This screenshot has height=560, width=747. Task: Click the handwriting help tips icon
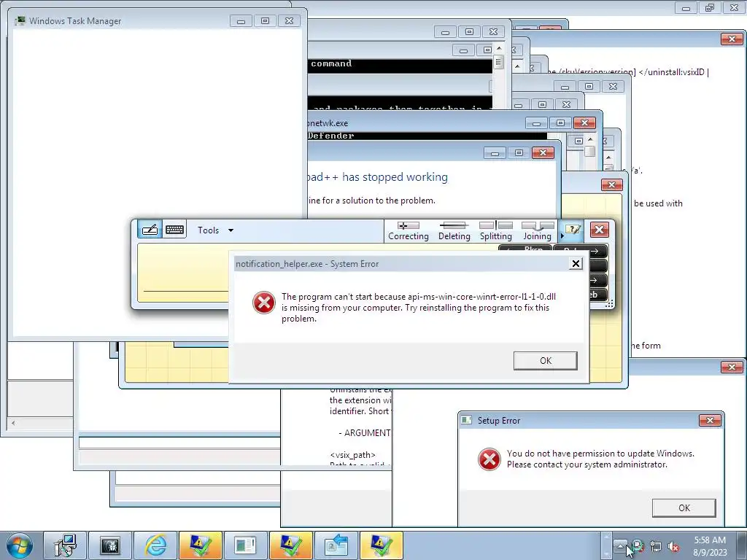(x=572, y=230)
